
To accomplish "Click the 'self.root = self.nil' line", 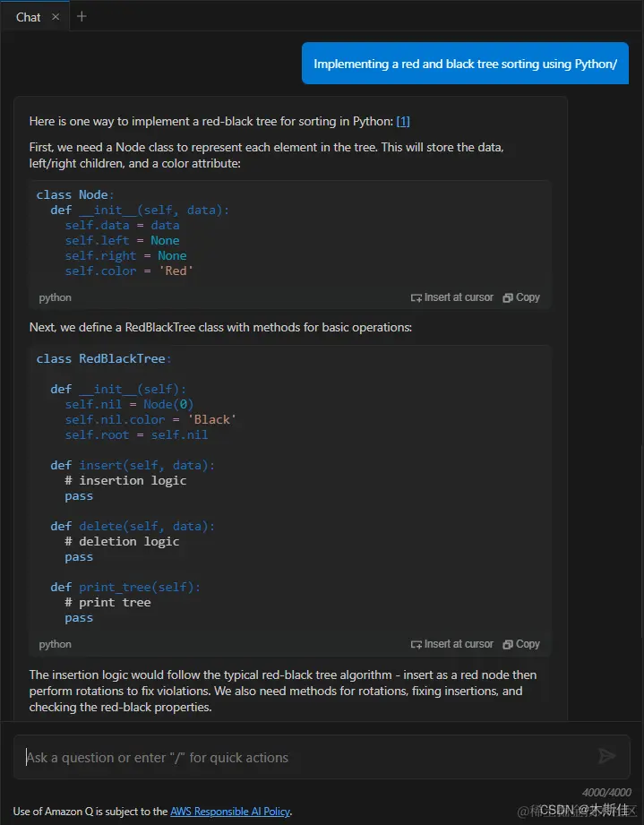I will coord(136,435).
